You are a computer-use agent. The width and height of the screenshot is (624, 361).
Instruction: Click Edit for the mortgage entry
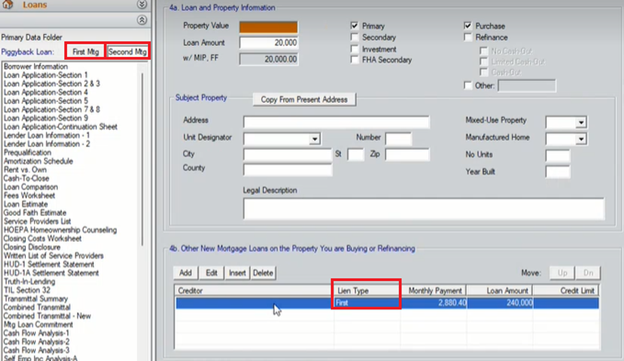coord(211,273)
